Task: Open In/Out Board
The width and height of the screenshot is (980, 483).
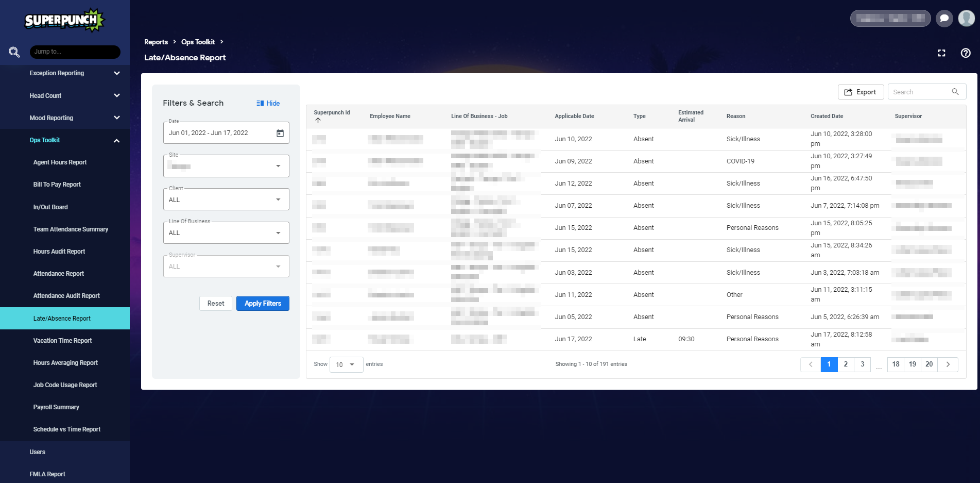Action: (x=50, y=207)
